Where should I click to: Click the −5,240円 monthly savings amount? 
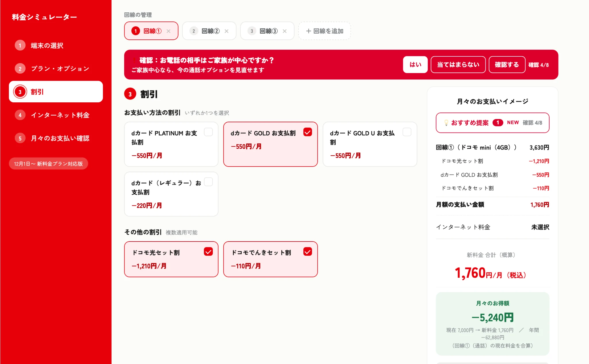[x=492, y=317]
